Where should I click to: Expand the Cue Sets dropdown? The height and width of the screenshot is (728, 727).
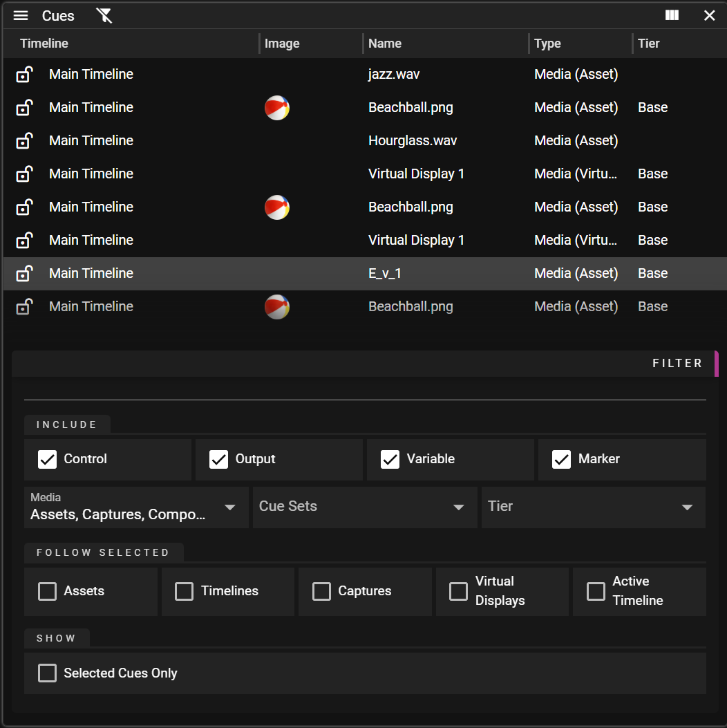[x=364, y=507]
